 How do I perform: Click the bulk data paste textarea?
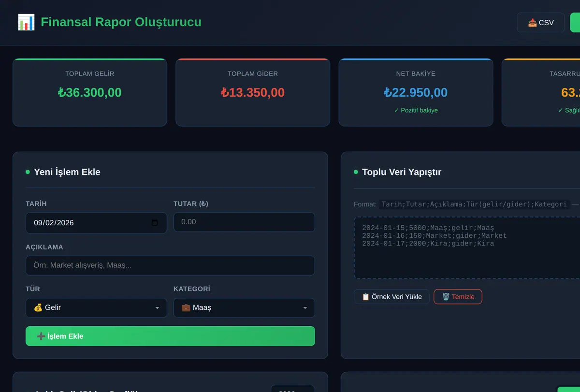pyautogui.click(x=467, y=248)
